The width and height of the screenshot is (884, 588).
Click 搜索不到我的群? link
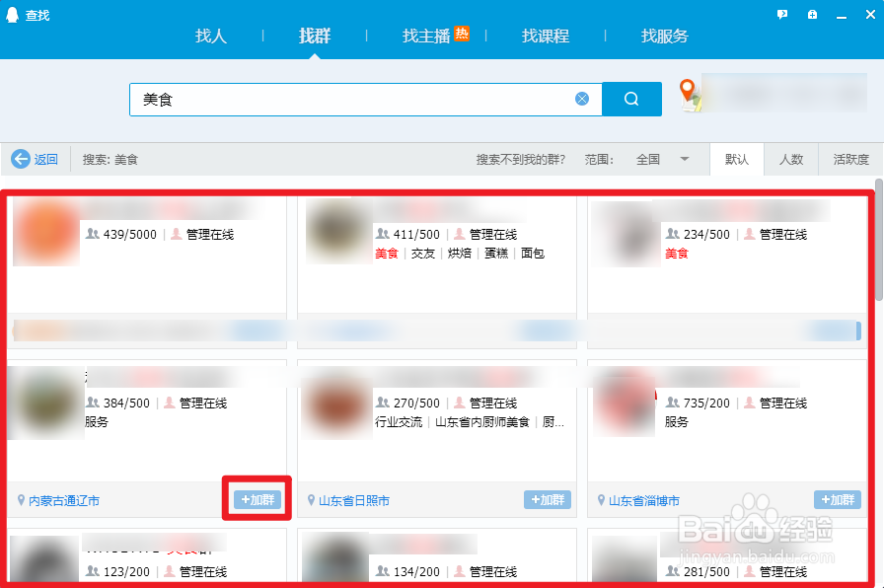coord(520,160)
